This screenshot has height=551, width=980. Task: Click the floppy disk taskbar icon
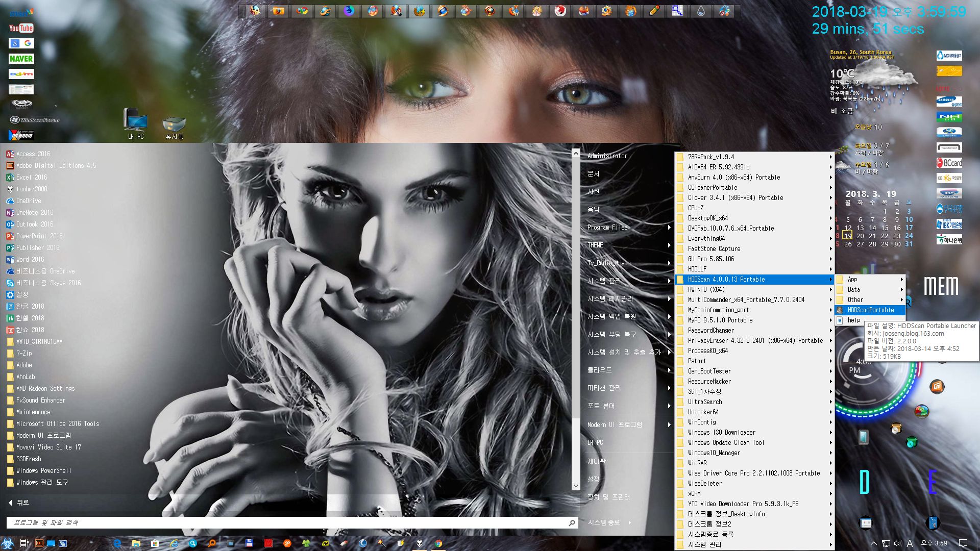pyautogui.click(x=249, y=543)
